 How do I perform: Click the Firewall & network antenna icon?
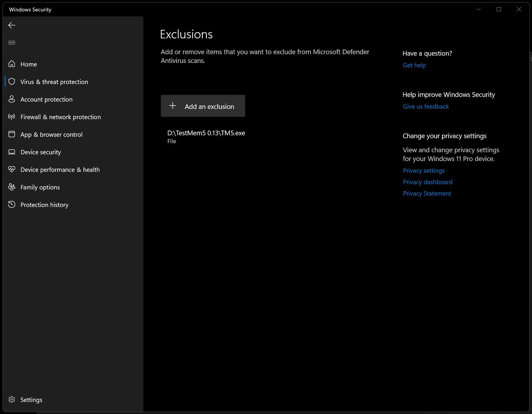coord(12,117)
